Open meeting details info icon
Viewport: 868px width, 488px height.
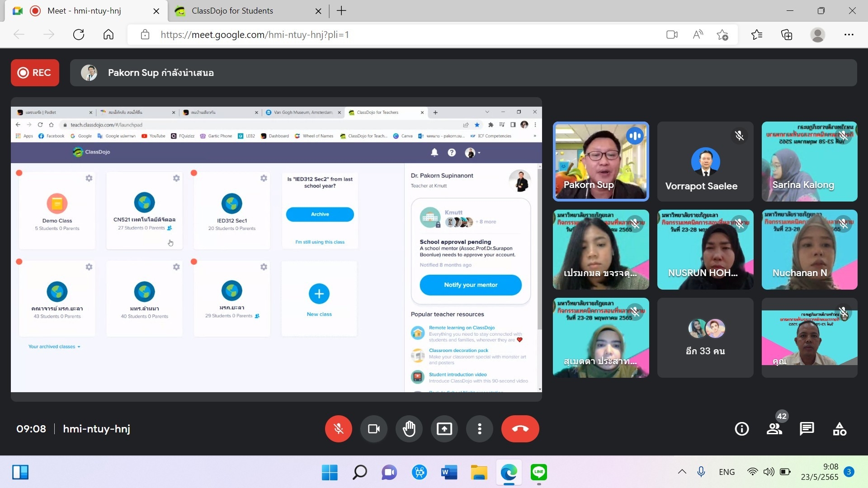[741, 428]
